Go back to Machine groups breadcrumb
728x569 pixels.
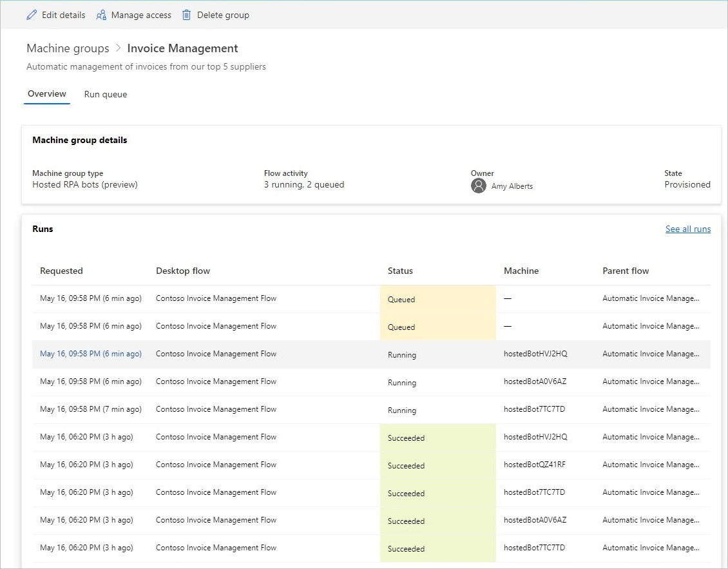(68, 48)
